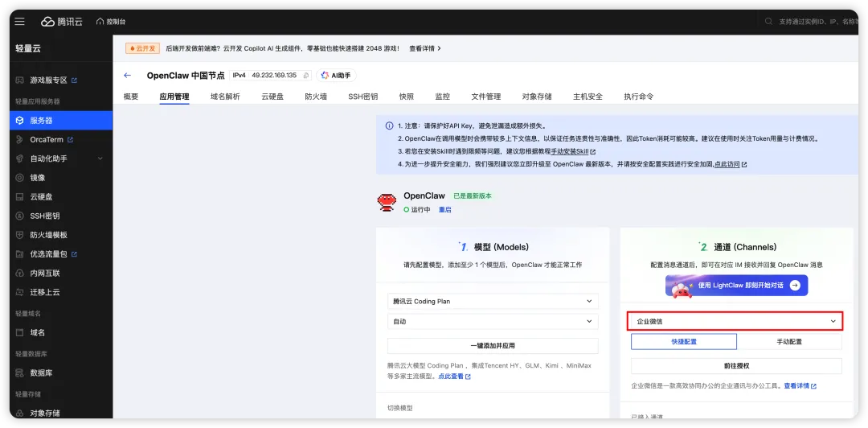Go to the 控制台 home link

[x=111, y=22]
